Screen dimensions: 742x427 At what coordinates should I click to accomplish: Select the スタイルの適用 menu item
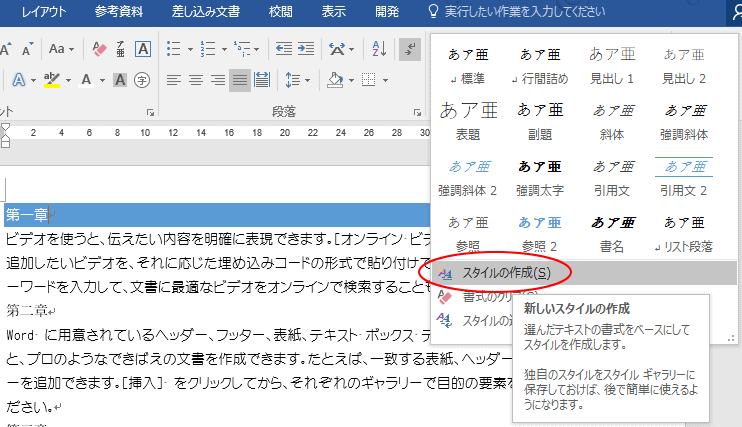(473, 320)
